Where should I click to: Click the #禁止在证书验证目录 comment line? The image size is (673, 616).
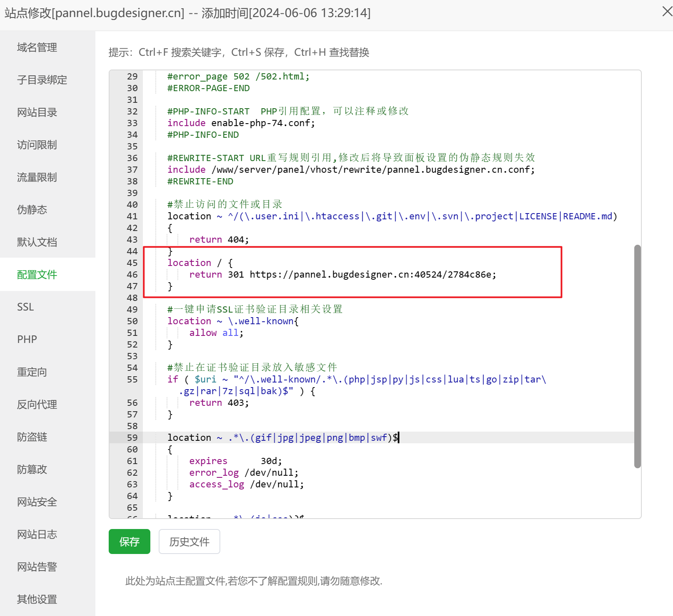click(252, 368)
